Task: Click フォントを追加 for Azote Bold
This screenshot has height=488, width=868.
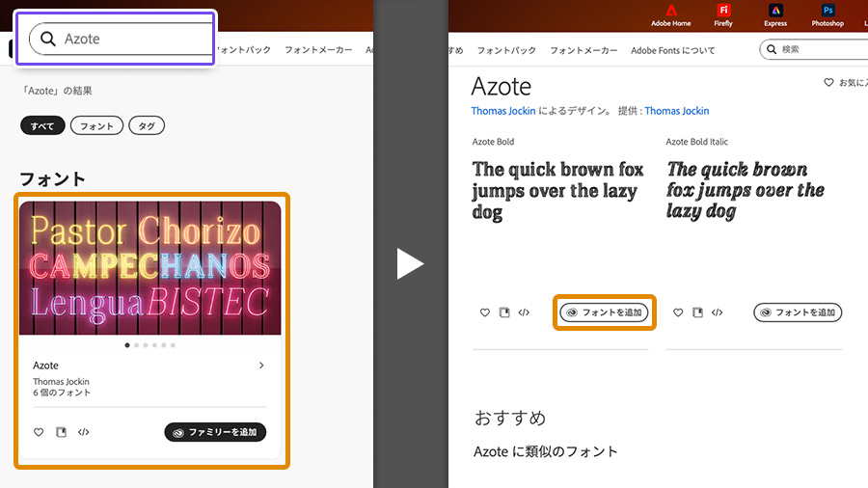Action: pos(604,312)
